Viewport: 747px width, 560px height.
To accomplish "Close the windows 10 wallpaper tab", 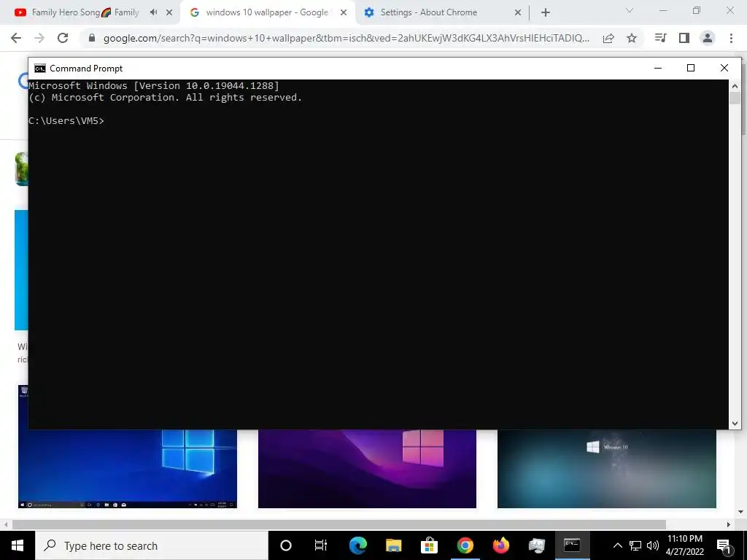I will (344, 12).
